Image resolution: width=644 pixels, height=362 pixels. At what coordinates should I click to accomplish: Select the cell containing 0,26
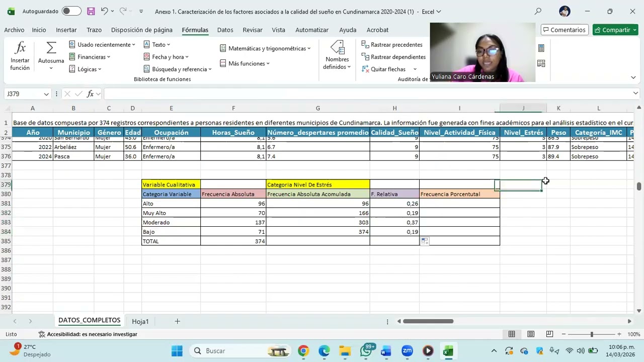click(x=394, y=204)
